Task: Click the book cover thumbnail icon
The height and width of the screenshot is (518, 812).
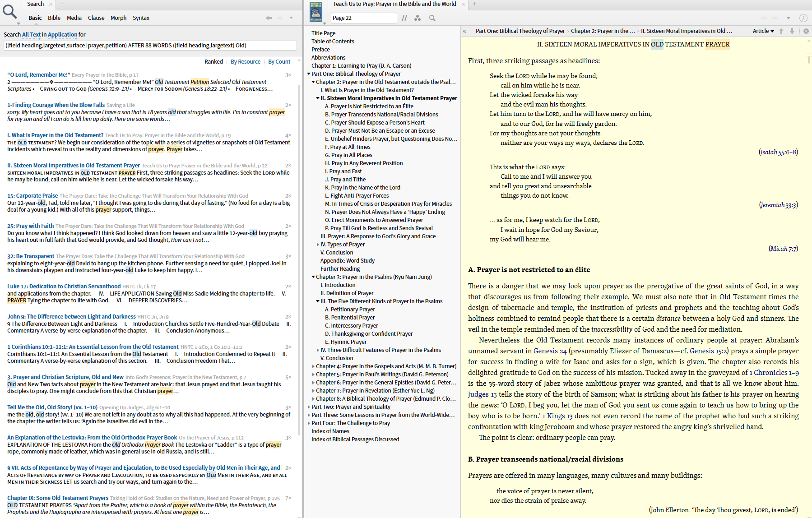Action: click(x=316, y=11)
